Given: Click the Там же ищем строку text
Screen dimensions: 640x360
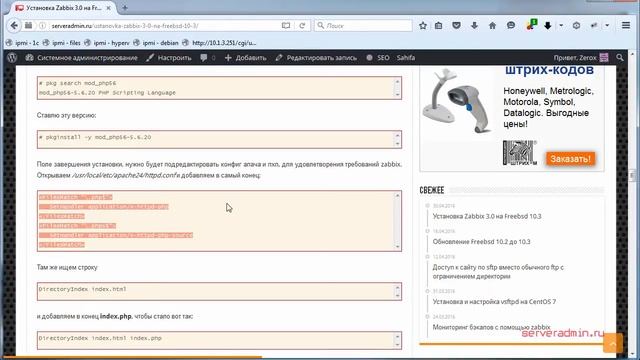Looking at the screenshot, I should [x=67, y=267].
